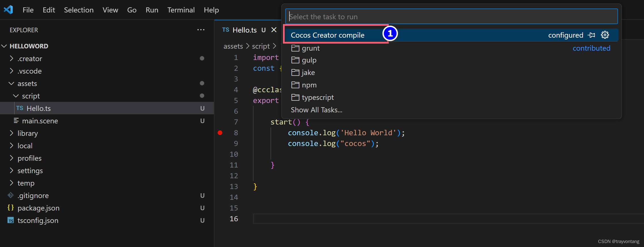Click the folder icon beside npm
This screenshot has width=644, height=247.
coord(295,85)
